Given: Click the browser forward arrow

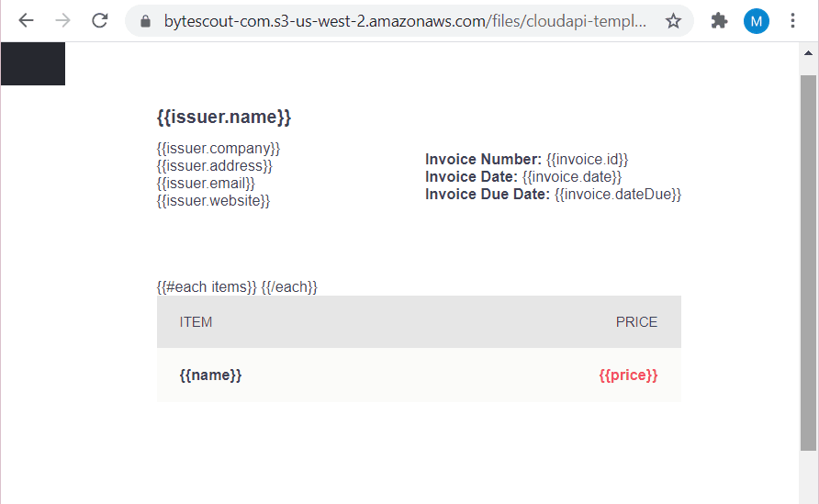Looking at the screenshot, I should pyautogui.click(x=62, y=20).
